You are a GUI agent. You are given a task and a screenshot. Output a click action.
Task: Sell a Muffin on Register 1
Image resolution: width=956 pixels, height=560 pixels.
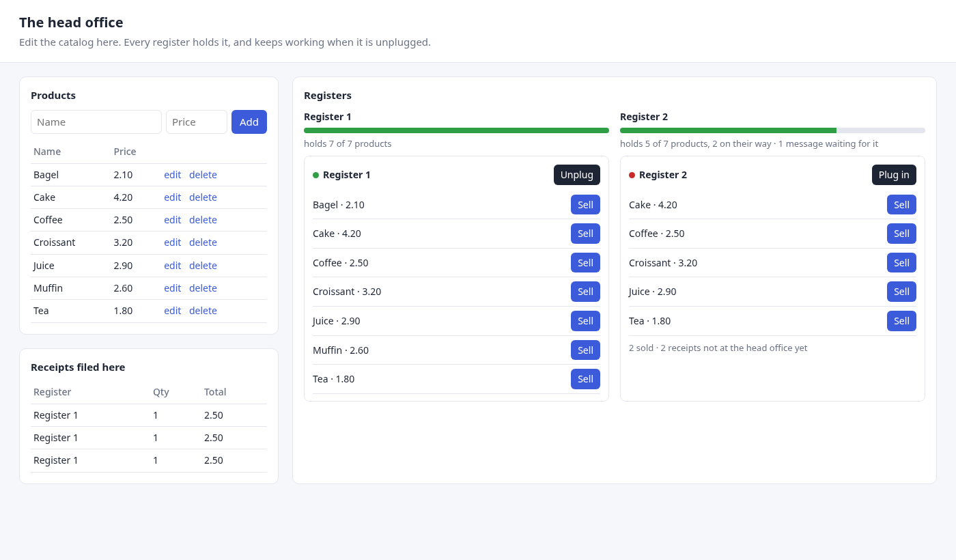point(585,350)
